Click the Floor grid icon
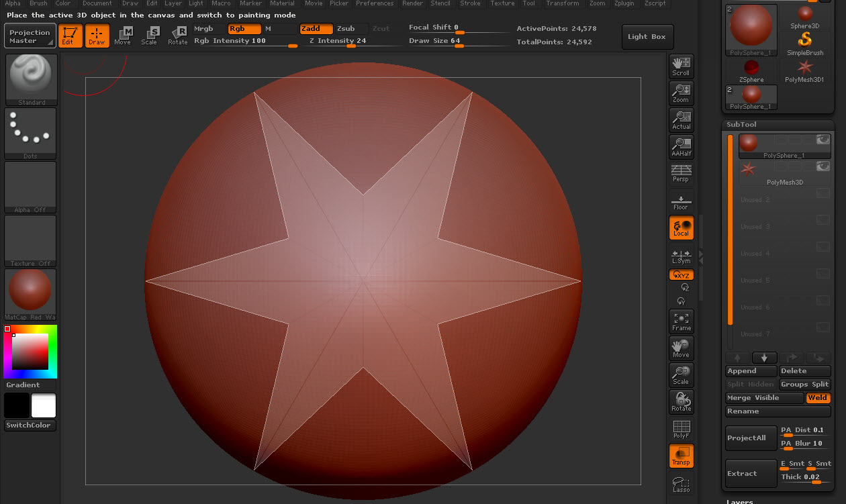 coord(681,200)
